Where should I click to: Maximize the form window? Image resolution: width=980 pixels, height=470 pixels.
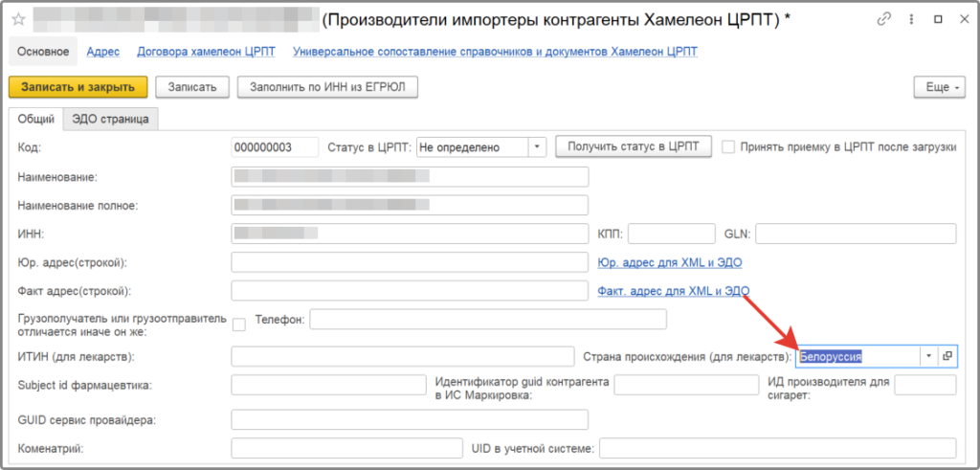[x=938, y=19]
